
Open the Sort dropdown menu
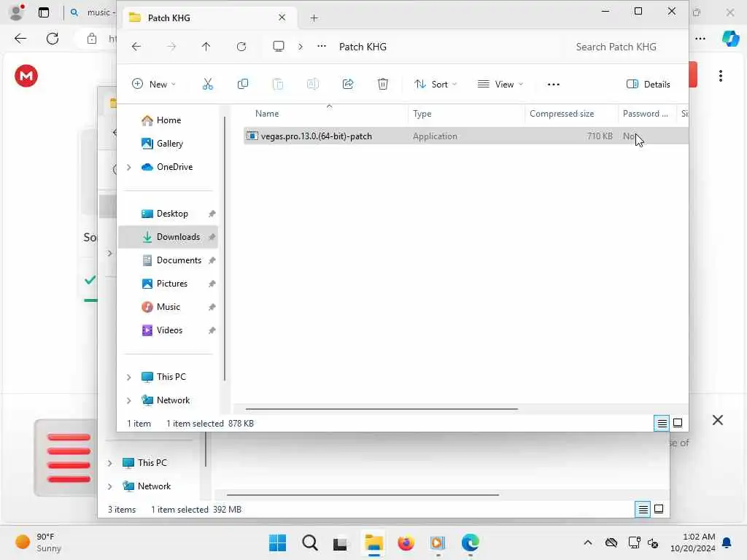tap(436, 85)
